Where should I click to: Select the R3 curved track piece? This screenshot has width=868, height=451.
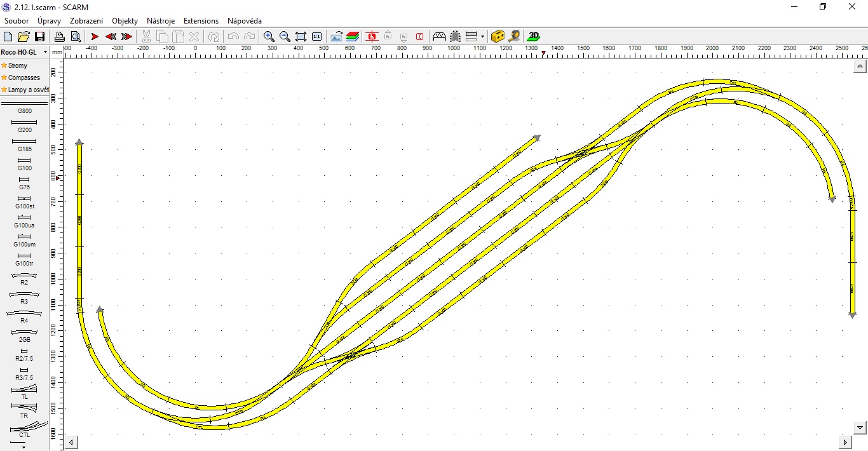[x=24, y=297]
